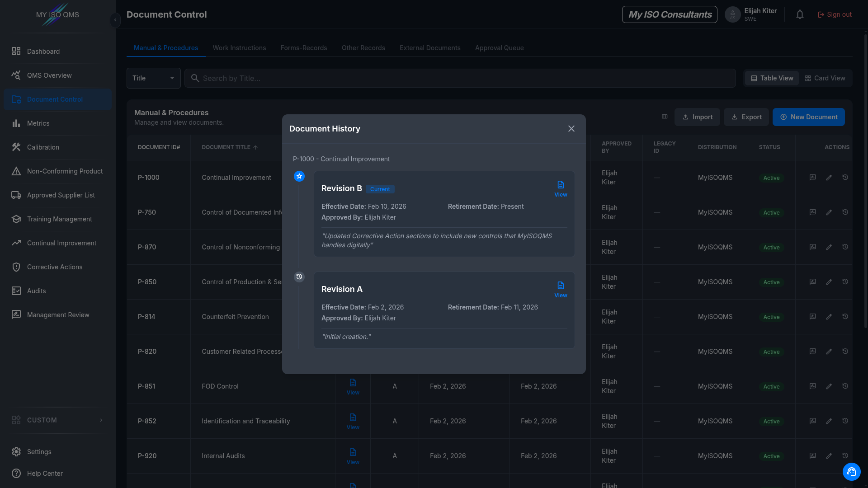
Task: Edit the P-851 FOD Control row
Action: (x=829, y=386)
